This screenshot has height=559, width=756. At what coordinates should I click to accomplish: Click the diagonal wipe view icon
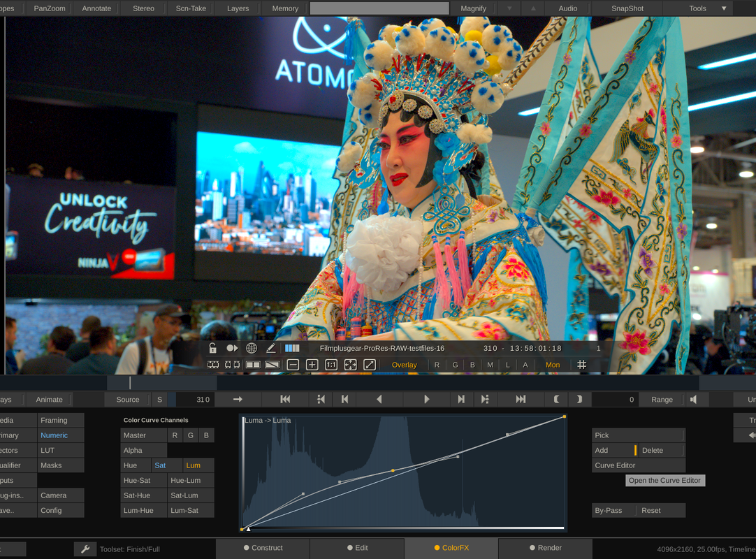coord(272,365)
